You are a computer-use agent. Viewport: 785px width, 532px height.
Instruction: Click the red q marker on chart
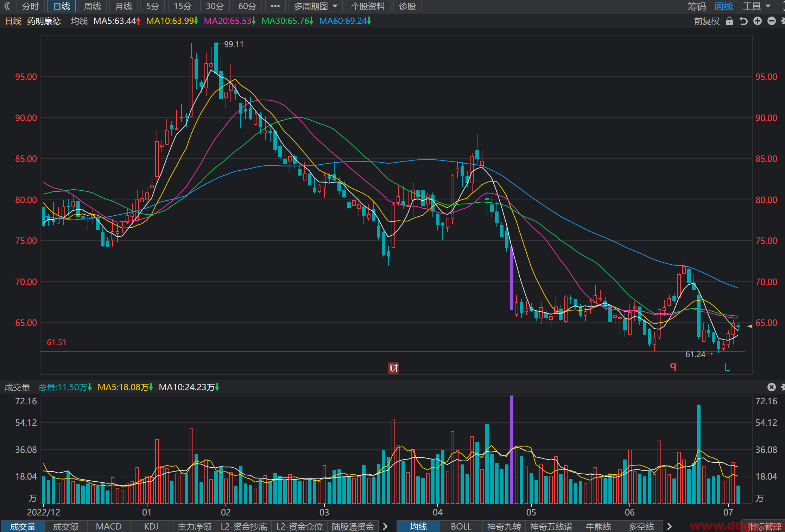pyautogui.click(x=673, y=366)
